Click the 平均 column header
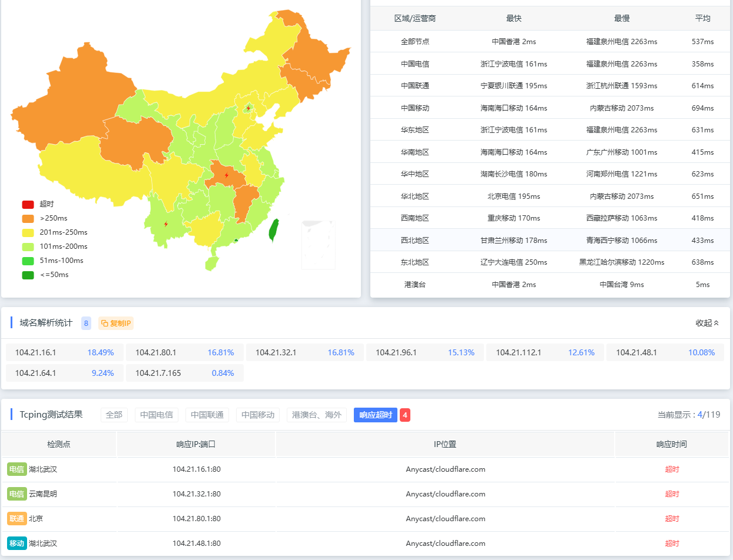Screen dimensions: 733x560 coord(703,18)
